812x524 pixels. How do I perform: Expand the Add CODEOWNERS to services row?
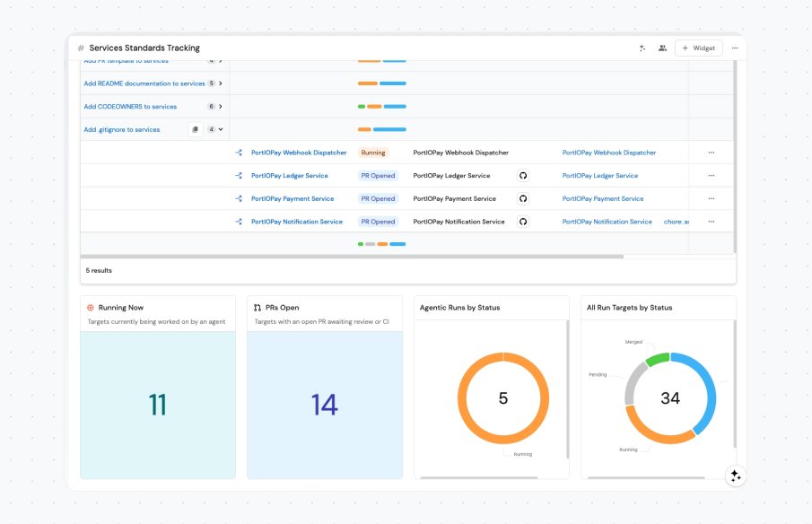pyautogui.click(x=221, y=107)
